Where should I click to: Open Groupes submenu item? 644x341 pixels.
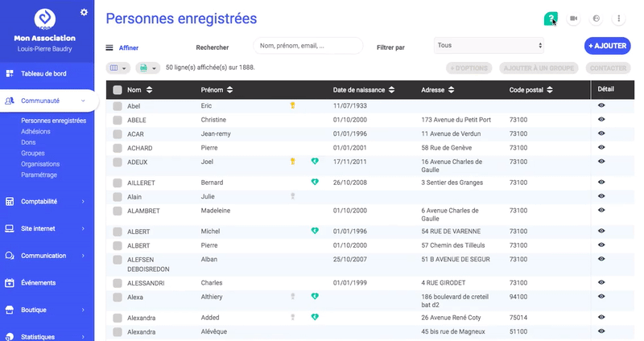click(x=33, y=153)
